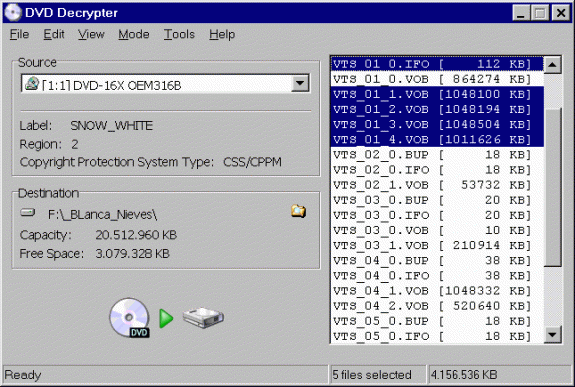Select VTS_02_0.IFO file row
Screen dimensions: 575x387
437,169
